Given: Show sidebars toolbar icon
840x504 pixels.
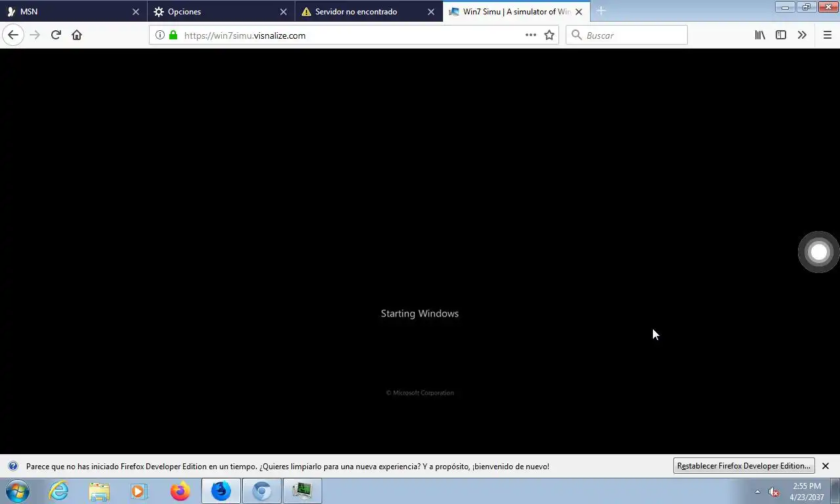Looking at the screenshot, I should 781,35.
